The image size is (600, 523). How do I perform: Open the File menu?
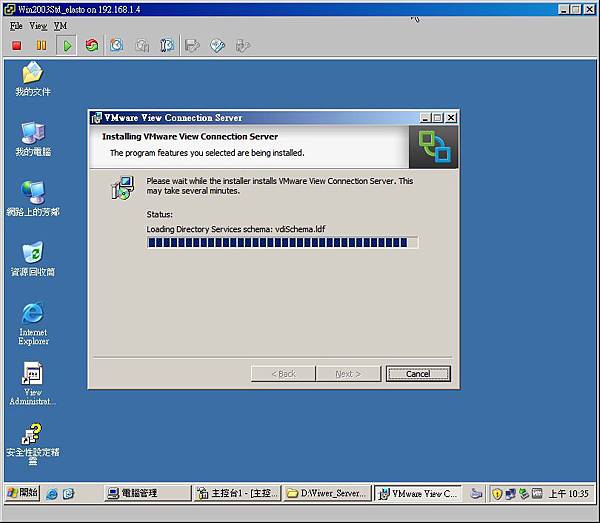click(x=16, y=26)
